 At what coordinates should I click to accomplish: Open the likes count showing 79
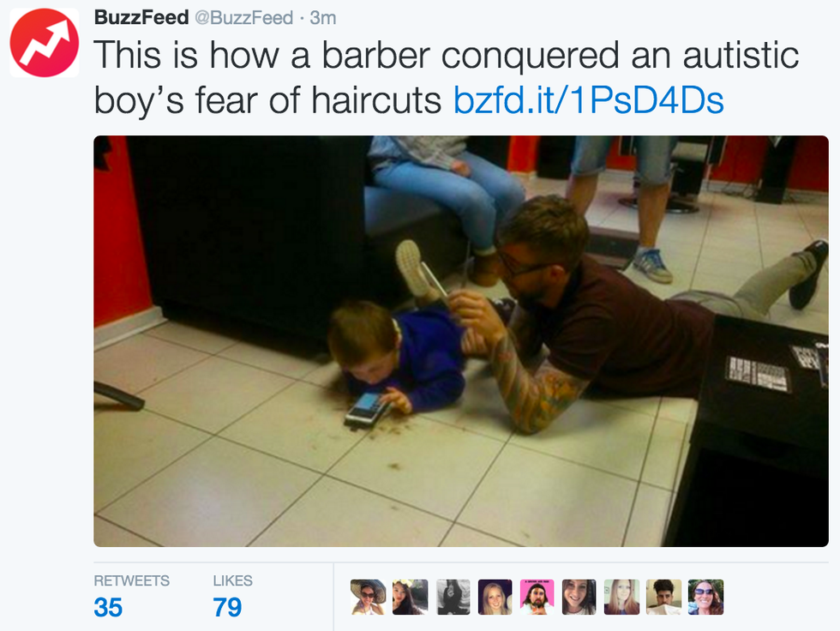click(x=227, y=608)
